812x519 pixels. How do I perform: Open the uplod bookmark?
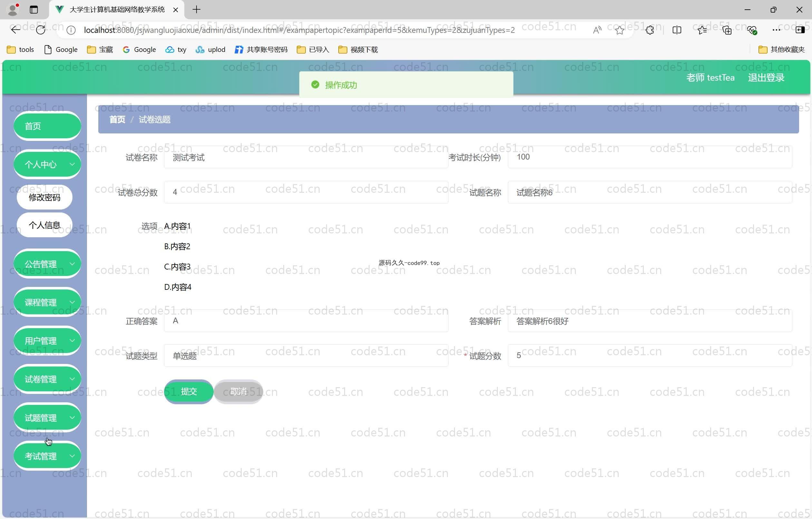210,50
